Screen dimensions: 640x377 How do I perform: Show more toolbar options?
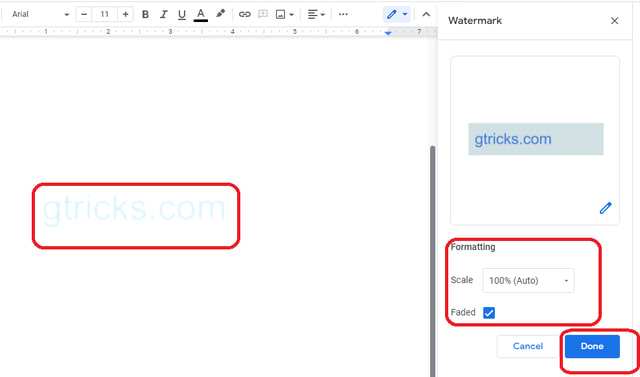point(343,15)
